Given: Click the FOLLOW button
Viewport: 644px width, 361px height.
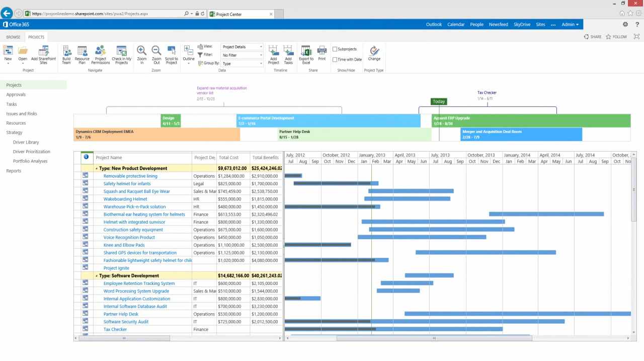Looking at the screenshot, I should [616, 37].
